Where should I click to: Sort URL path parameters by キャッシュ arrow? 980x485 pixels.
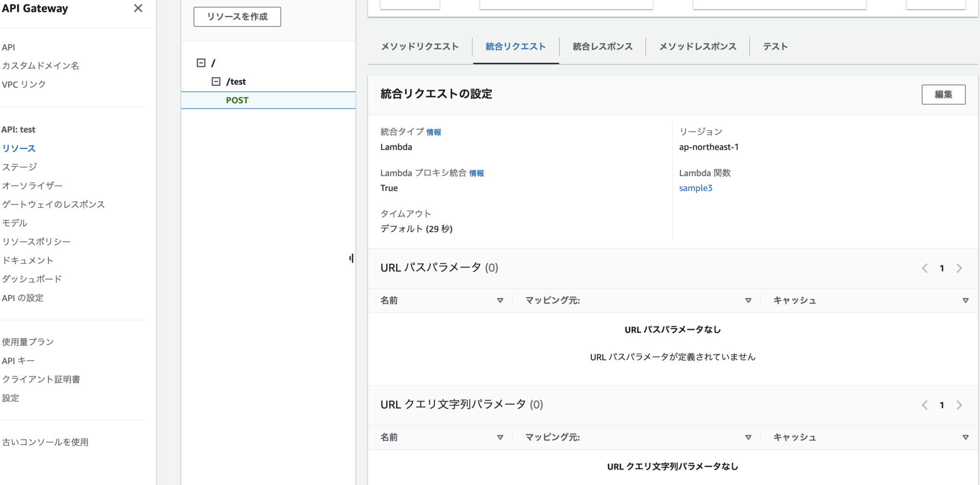(x=965, y=300)
